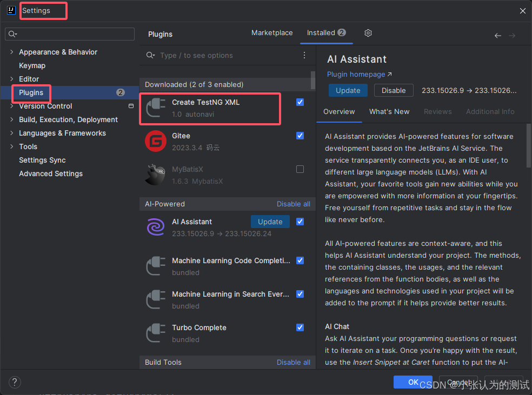Uncheck Machine Learning in Search Everywhere checkbox
The image size is (532, 395).
tap(300, 294)
